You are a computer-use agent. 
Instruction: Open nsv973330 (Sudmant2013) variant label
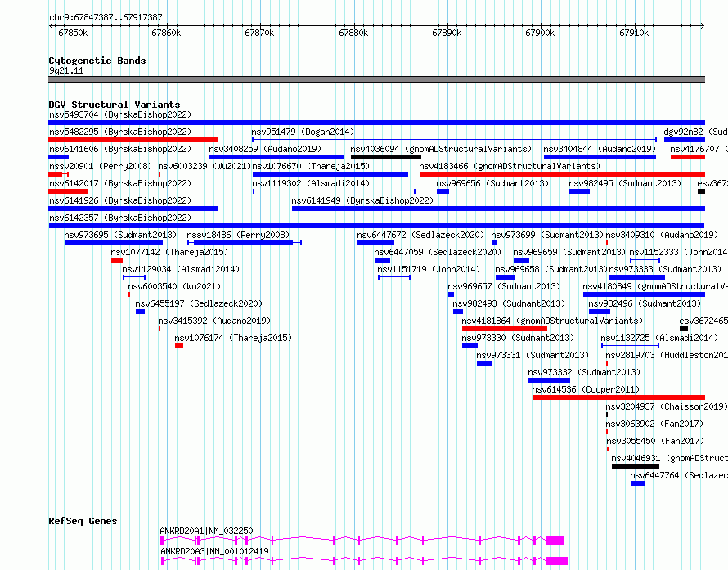[x=518, y=338]
